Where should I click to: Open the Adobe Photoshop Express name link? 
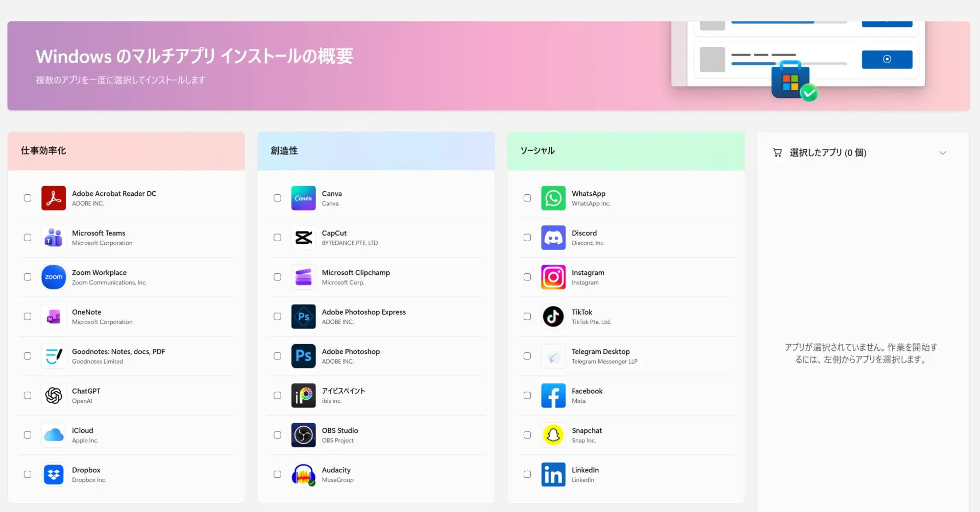363,312
